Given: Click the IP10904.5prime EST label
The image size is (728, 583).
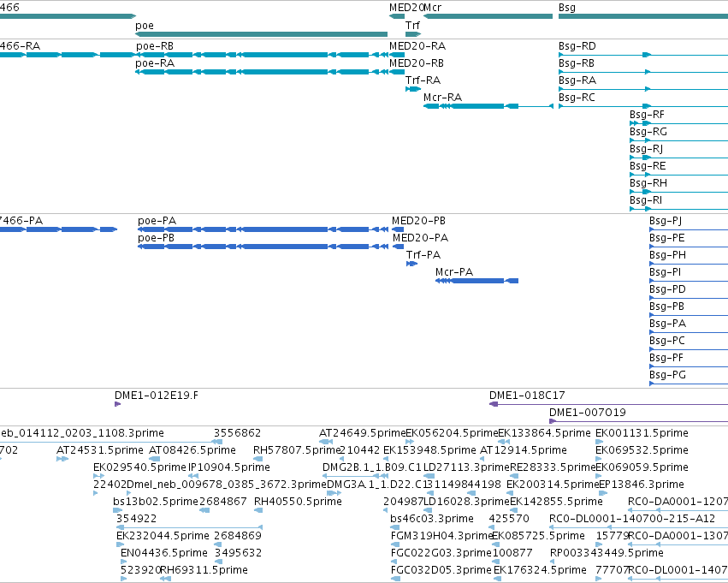Looking at the screenshot, I should (x=229, y=467).
